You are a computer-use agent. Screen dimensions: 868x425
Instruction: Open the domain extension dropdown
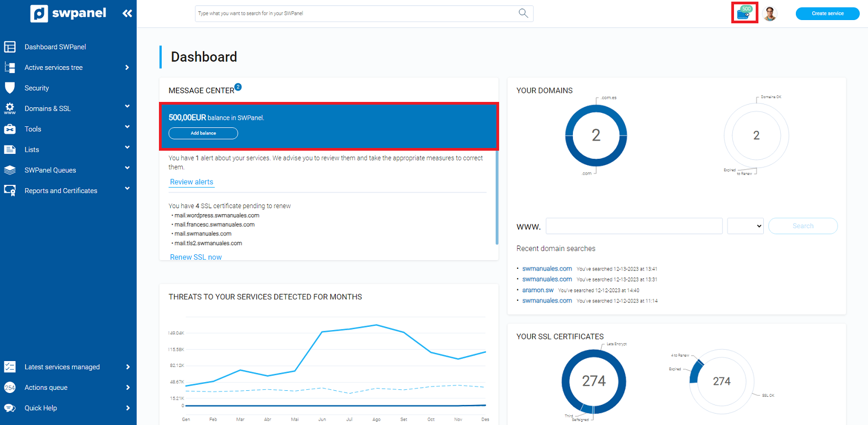[745, 226]
